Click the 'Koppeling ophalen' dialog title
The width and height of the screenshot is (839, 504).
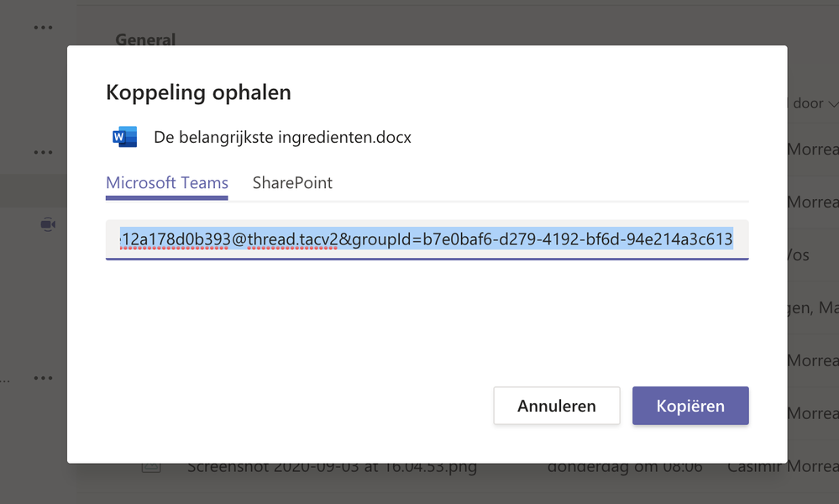(x=198, y=92)
